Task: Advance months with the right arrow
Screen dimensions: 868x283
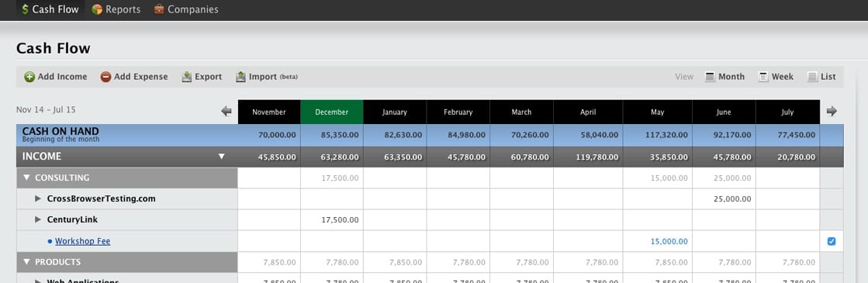Action: pos(832,112)
